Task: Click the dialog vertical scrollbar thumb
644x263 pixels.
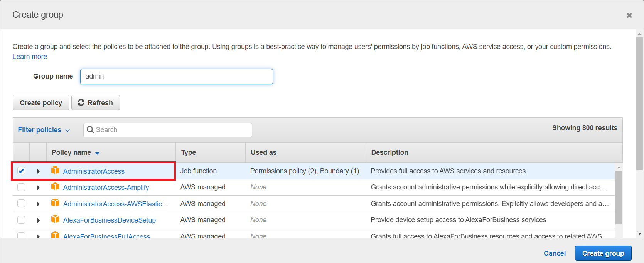Action: click(x=640, y=104)
